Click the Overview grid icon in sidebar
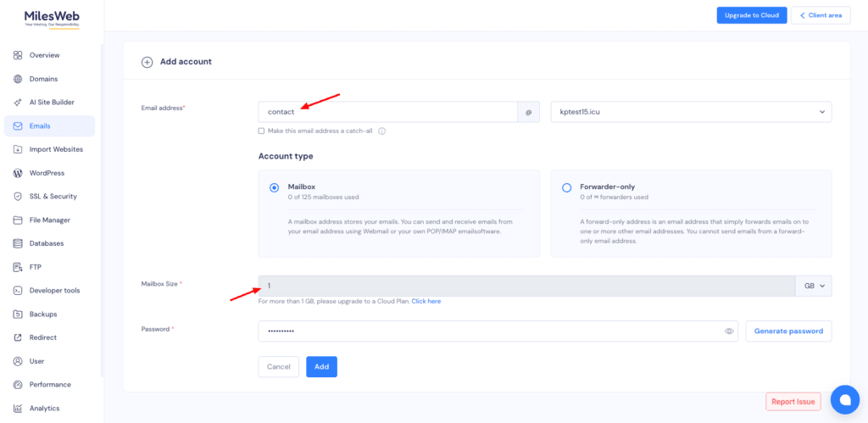Viewport: 868px width, 423px height. [x=18, y=55]
